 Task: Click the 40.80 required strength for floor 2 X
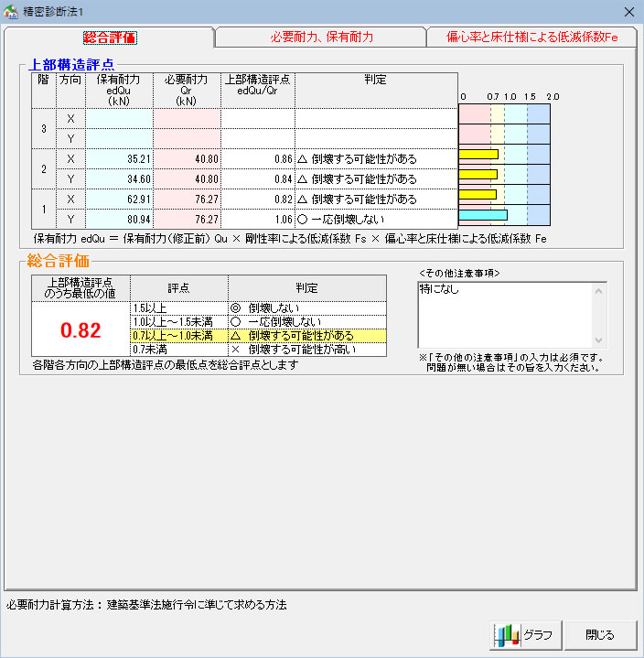[x=188, y=159]
